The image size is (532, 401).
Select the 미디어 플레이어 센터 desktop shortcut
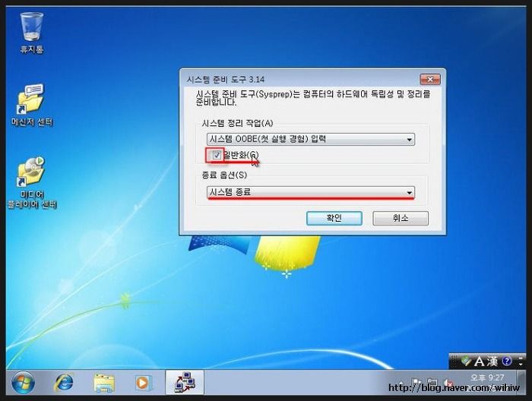(x=32, y=182)
